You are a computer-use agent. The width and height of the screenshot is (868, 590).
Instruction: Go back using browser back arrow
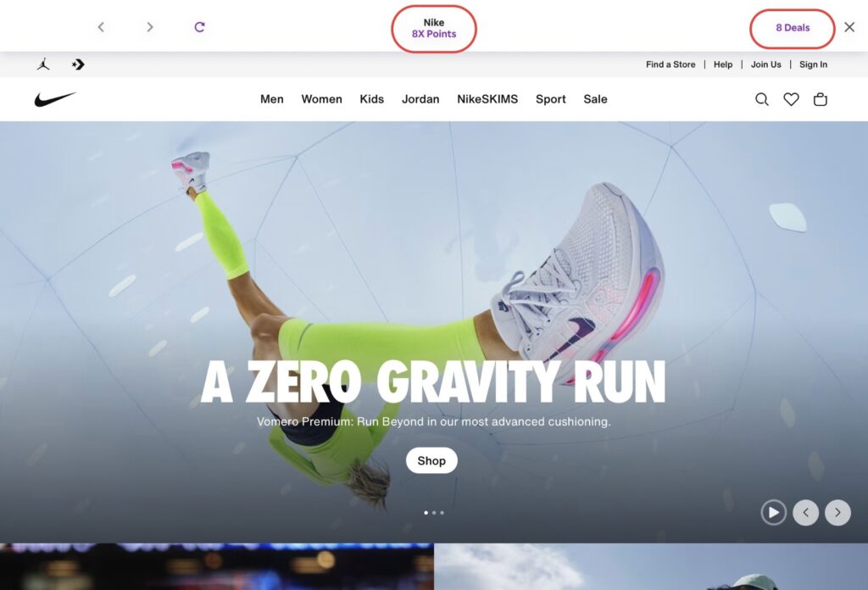pos(101,27)
